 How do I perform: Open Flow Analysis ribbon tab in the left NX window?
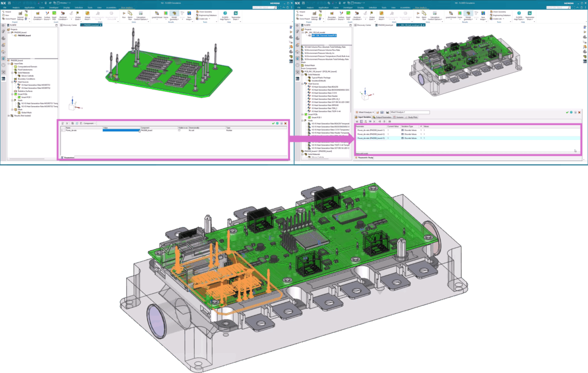pyautogui.click(x=127, y=7)
